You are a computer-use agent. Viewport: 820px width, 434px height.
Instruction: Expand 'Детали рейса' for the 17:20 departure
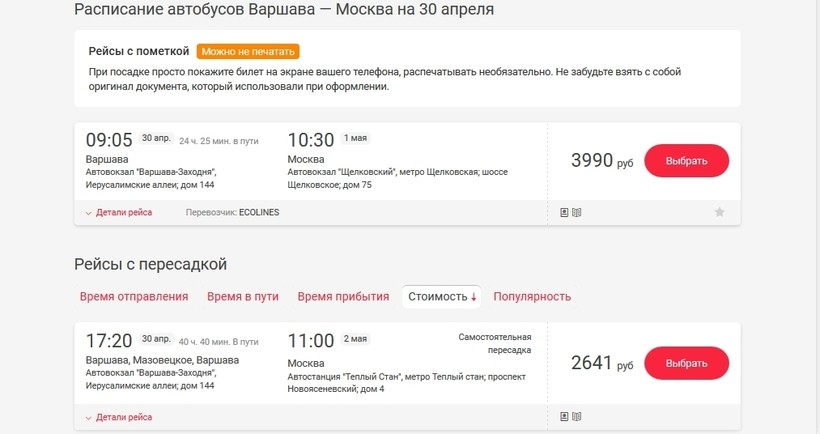click(x=119, y=417)
